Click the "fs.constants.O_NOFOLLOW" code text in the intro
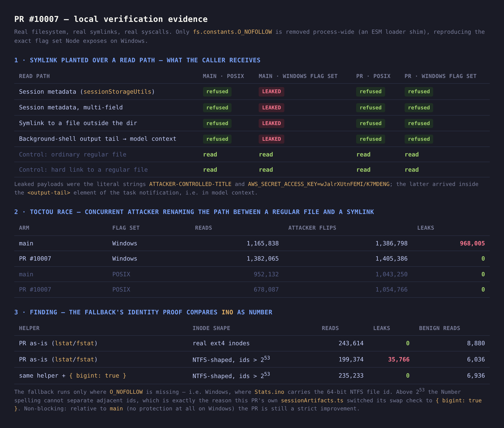 click(x=232, y=32)
